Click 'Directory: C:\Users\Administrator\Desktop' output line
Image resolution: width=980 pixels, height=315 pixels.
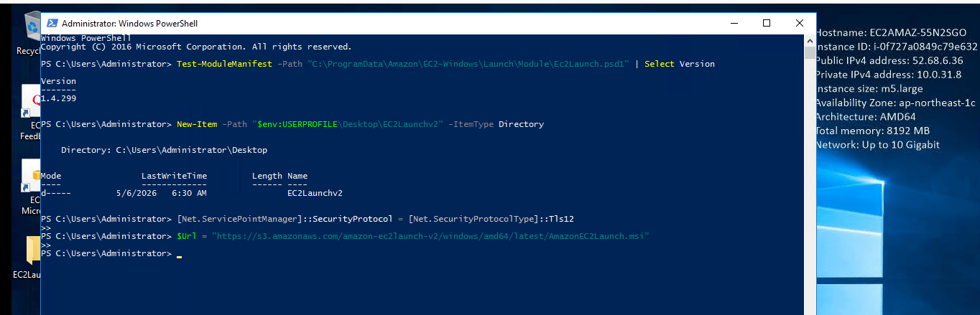tap(164, 150)
